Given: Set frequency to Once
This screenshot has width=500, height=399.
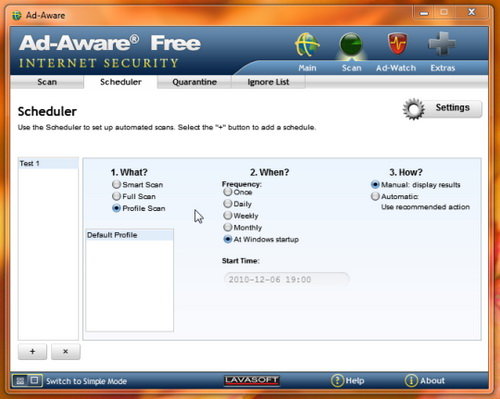Looking at the screenshot, I should 228,192.
